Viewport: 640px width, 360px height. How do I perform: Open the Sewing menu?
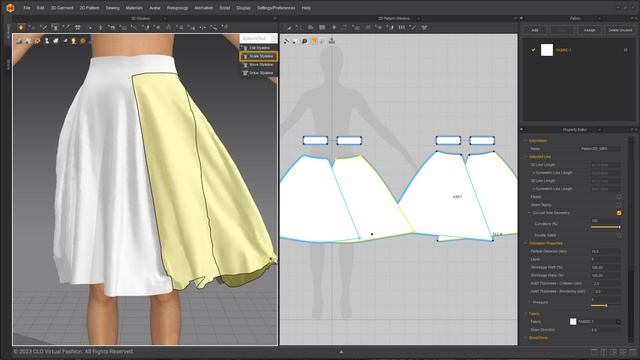pos(113,8)
